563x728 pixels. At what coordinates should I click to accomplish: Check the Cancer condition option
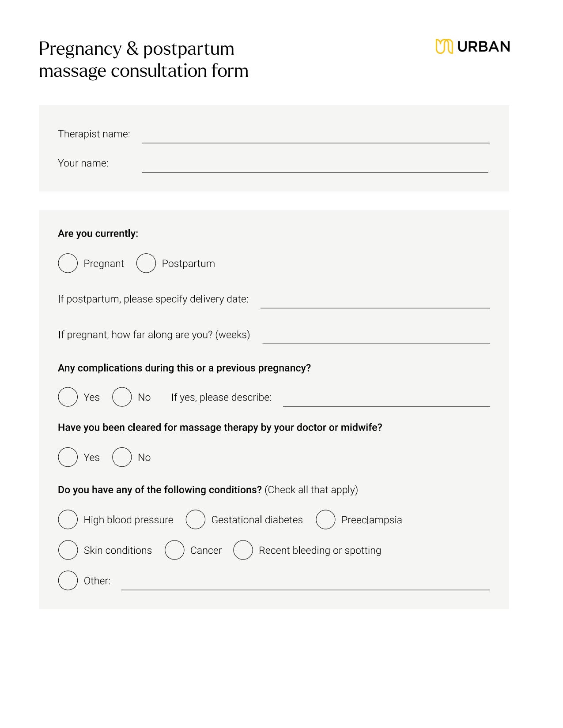click(174, 550)
